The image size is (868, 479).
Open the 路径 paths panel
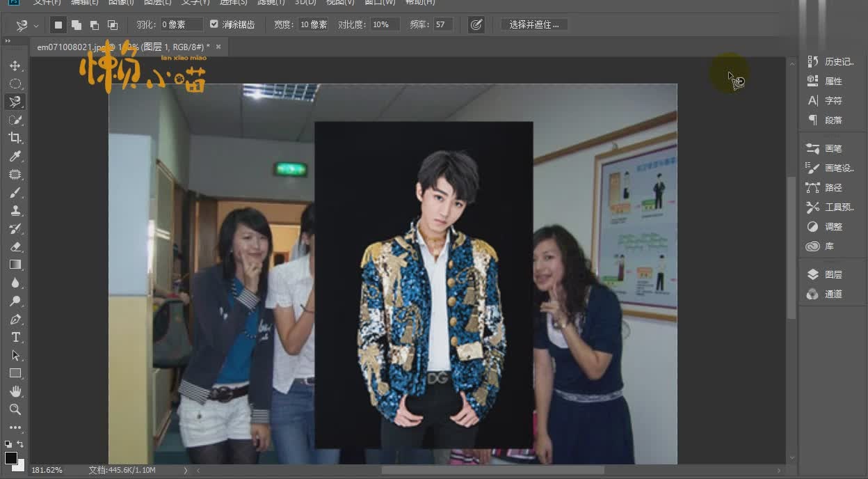pos(825,187)
